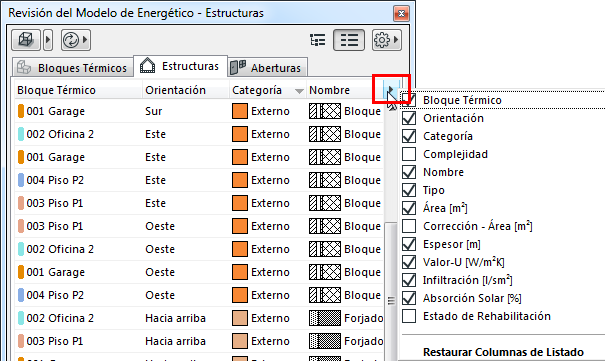
Task: Open the arrow beside the 3D model button
Action: [48, 40]
